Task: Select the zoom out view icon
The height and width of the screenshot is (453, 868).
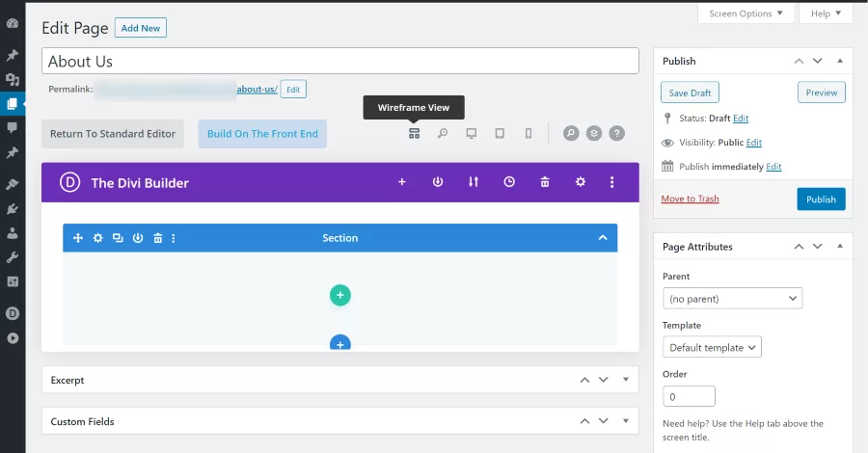Action: [x=443, y=133]
